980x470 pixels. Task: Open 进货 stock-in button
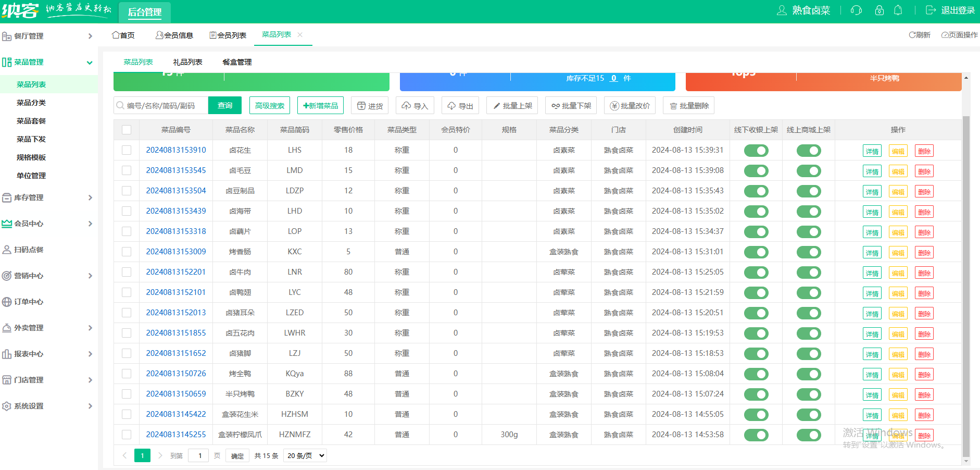370,106
